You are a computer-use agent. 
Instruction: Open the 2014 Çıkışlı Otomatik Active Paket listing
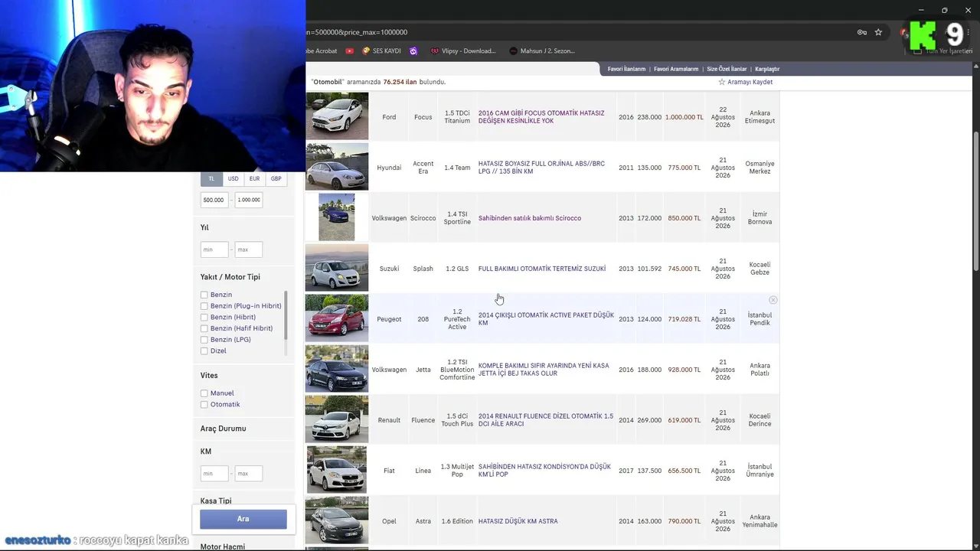546,319
